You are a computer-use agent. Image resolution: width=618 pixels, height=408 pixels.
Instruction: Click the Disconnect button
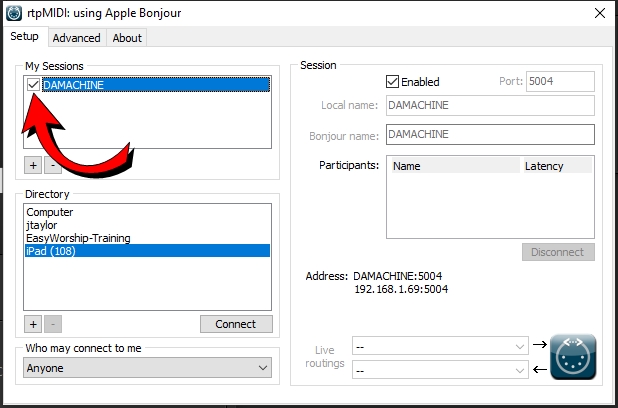click(x=558, y=252)
